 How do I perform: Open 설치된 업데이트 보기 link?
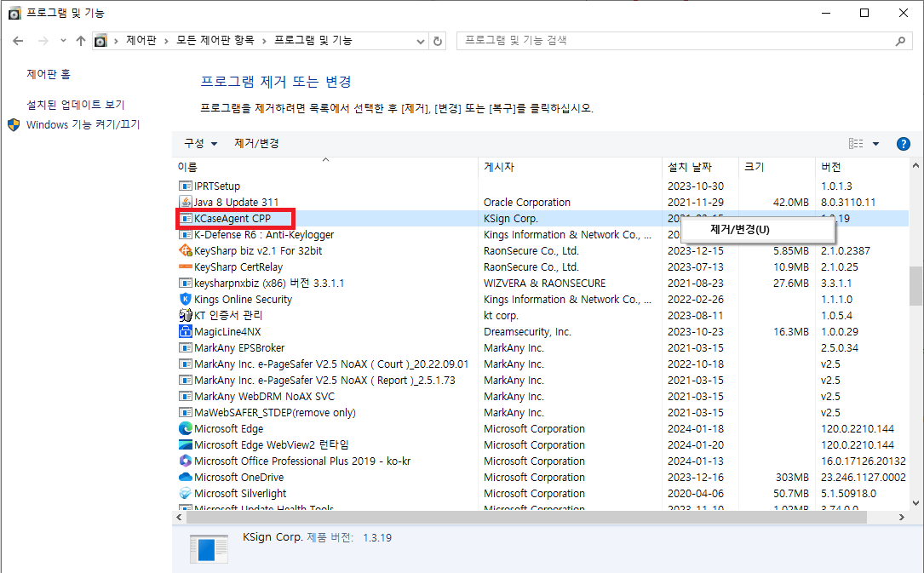tap(76, 105)
